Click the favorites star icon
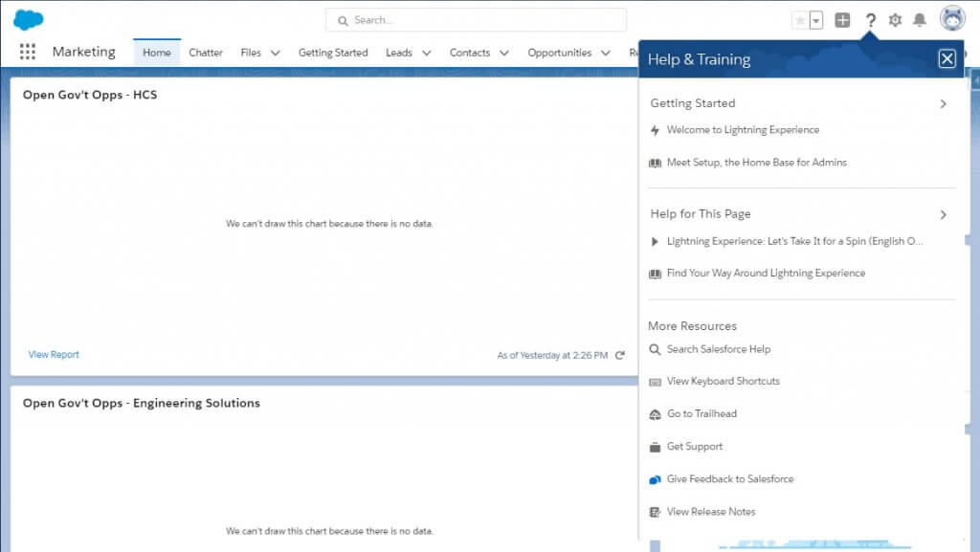980x552 pixels. click(800, 21)
